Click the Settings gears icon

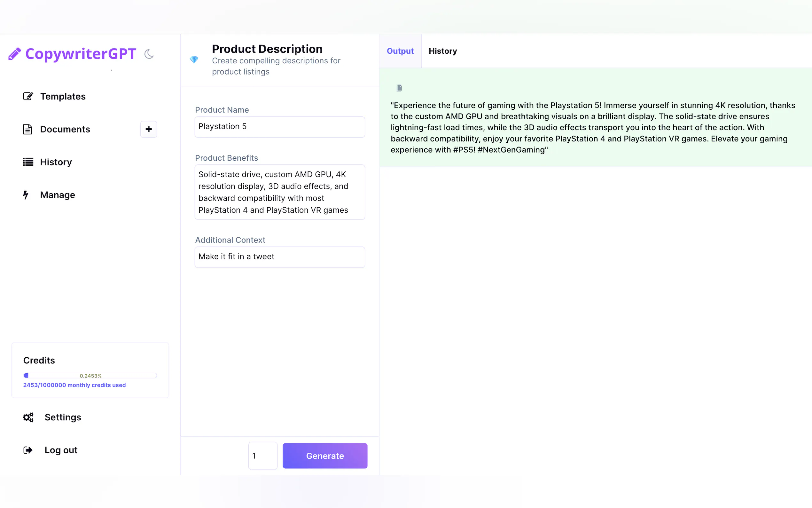28,417
